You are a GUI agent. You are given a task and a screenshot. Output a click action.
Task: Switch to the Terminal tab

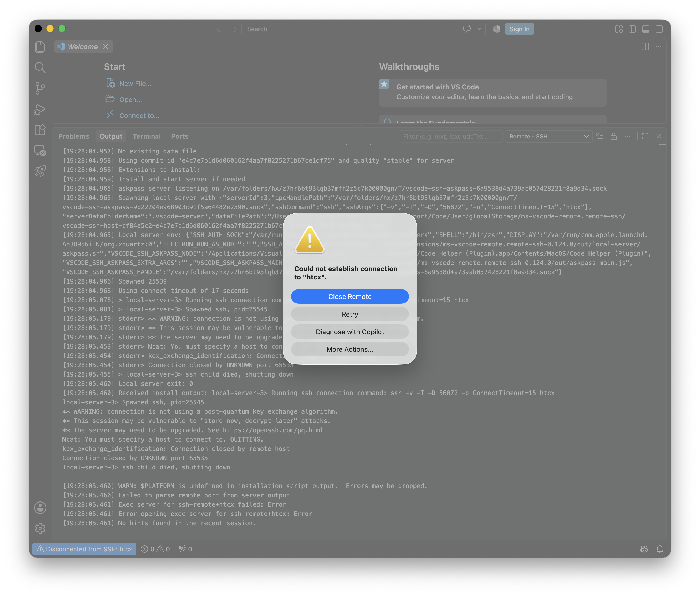point(147,137)
